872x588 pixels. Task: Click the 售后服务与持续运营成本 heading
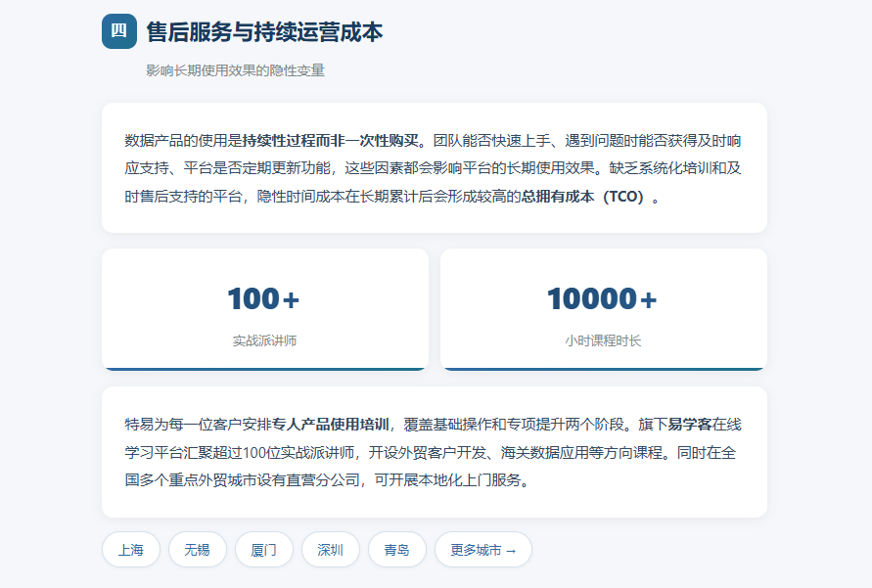[x=264, y=31]
